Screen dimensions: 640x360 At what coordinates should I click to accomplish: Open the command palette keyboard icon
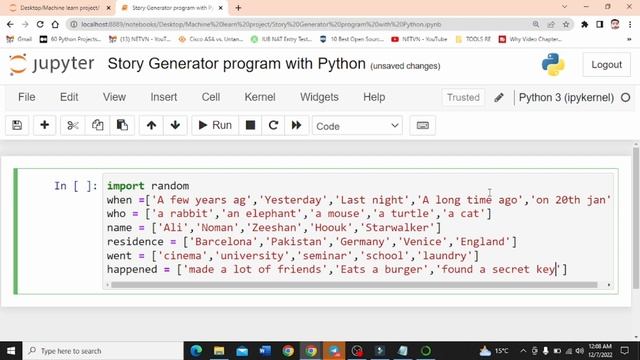click(x=422, y=125)
